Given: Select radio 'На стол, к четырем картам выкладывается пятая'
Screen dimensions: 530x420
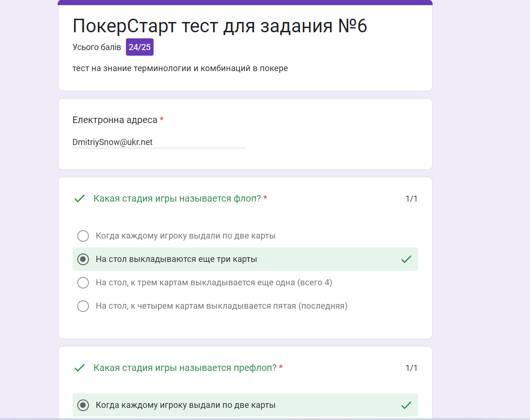Looking at the screenshot, I should 83,306.
